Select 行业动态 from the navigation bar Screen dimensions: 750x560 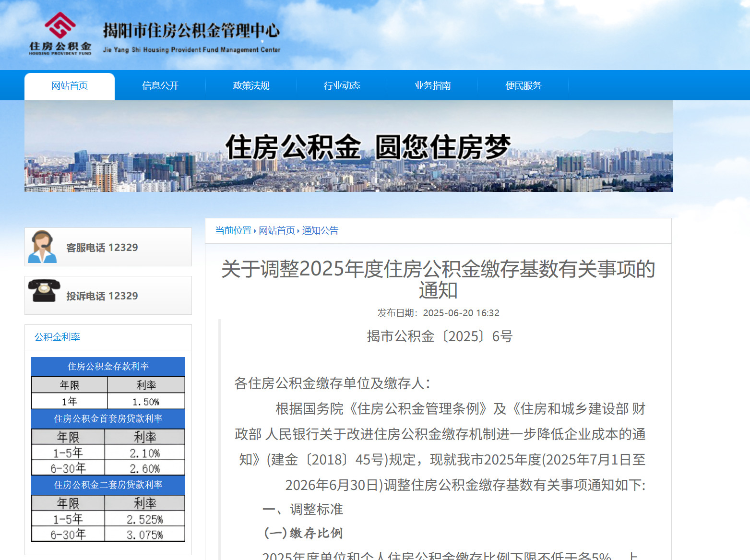pos(342,85)
